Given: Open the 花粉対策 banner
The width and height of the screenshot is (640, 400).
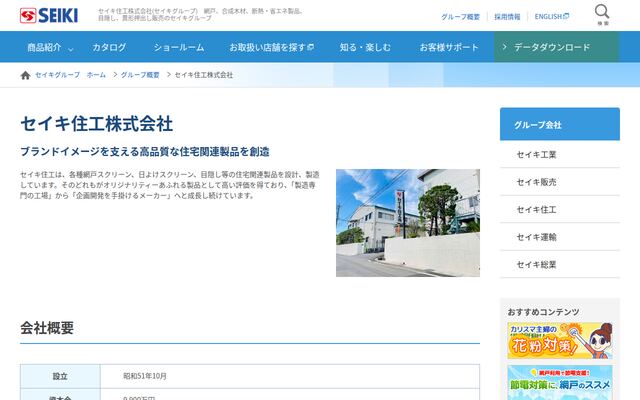Looking at the screenshot, I should point(560,340).
